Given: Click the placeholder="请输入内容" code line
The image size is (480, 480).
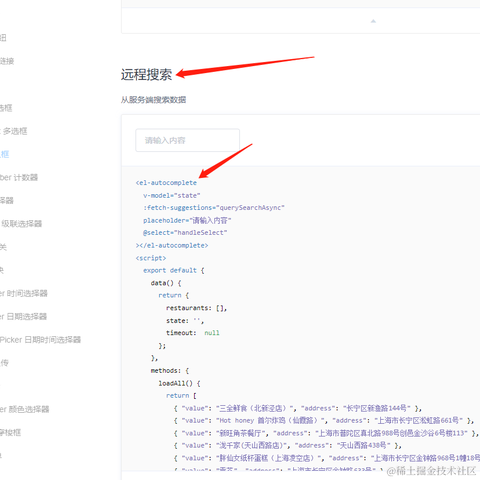Looking at the screenshot, I should point(187,220).
